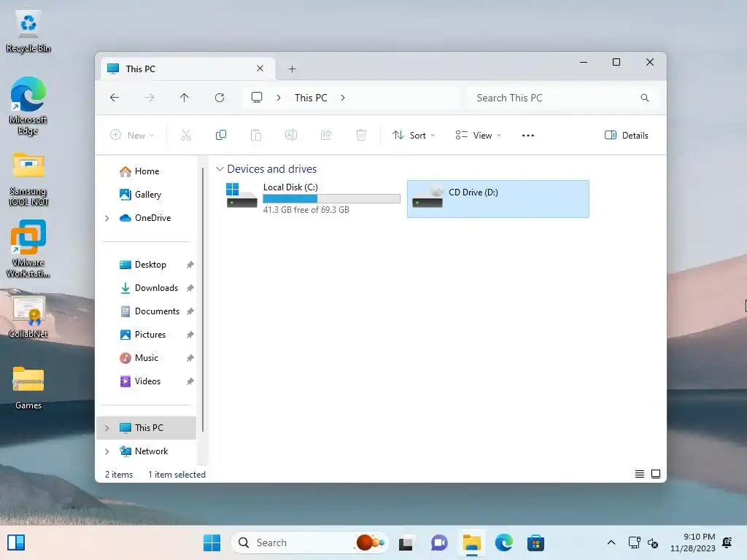Refresh the This PC view

[x=219, y=98]
